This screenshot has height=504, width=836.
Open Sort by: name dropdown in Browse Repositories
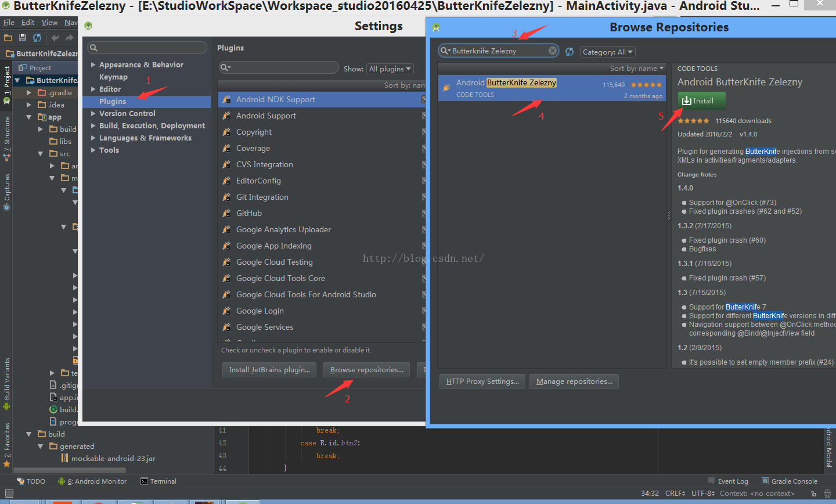coord(637,68)
